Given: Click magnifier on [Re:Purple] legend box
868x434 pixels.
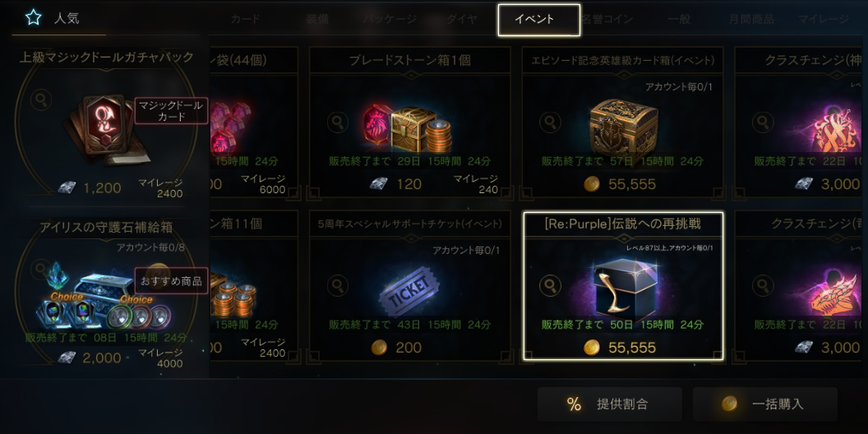Looking at the screenshot, I should click(550, 285).
